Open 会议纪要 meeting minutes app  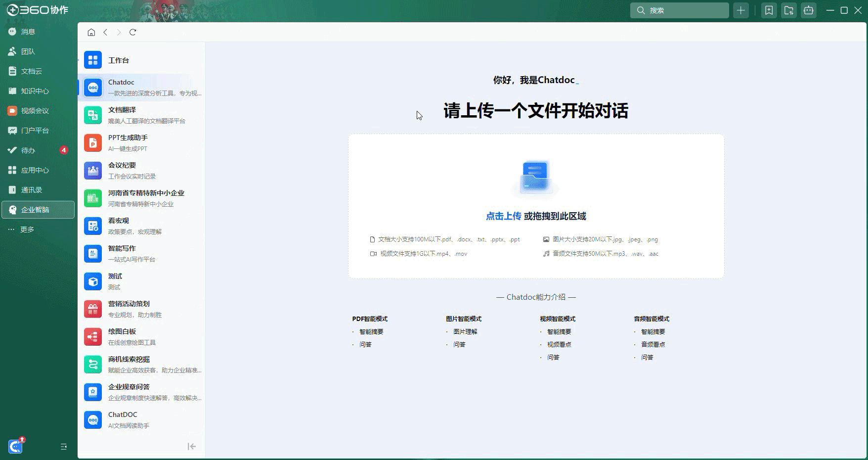(141, 171)
